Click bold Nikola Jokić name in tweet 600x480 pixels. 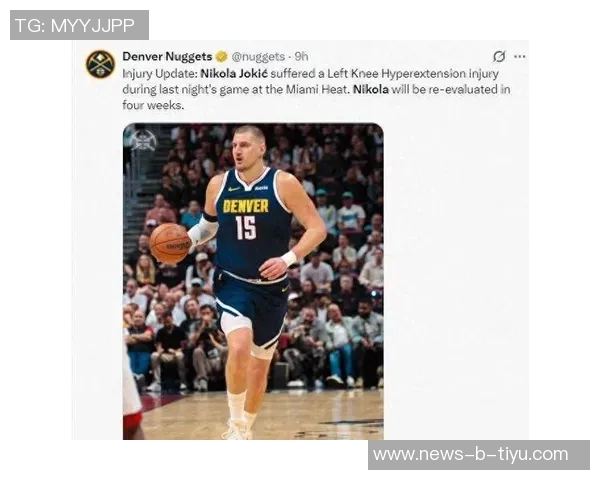coord(234,73)
